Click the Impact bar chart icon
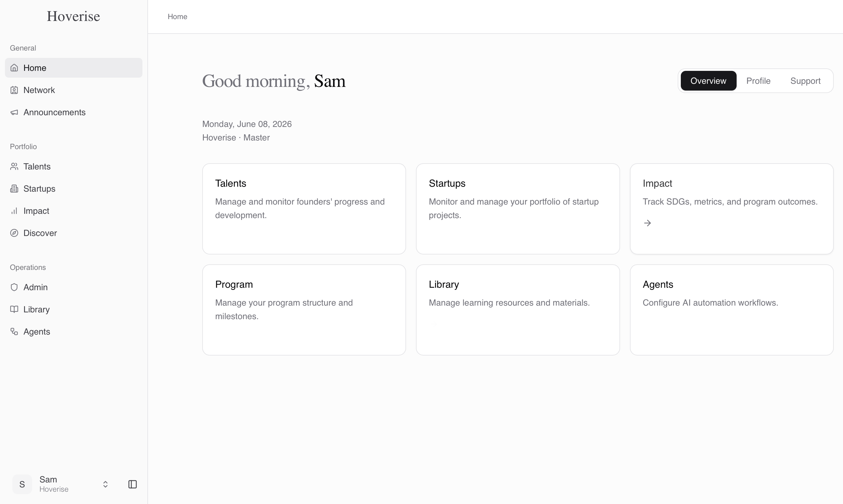The image size is (843, 504). pyautogui.click(x=14, y=211)
